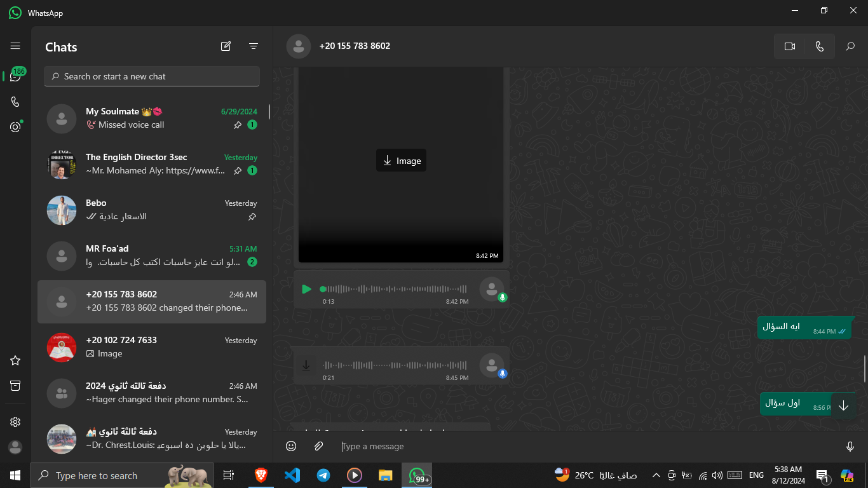Open search in the current chat
The height and width of the screenshot is (488, 868).
coord(850,46)
